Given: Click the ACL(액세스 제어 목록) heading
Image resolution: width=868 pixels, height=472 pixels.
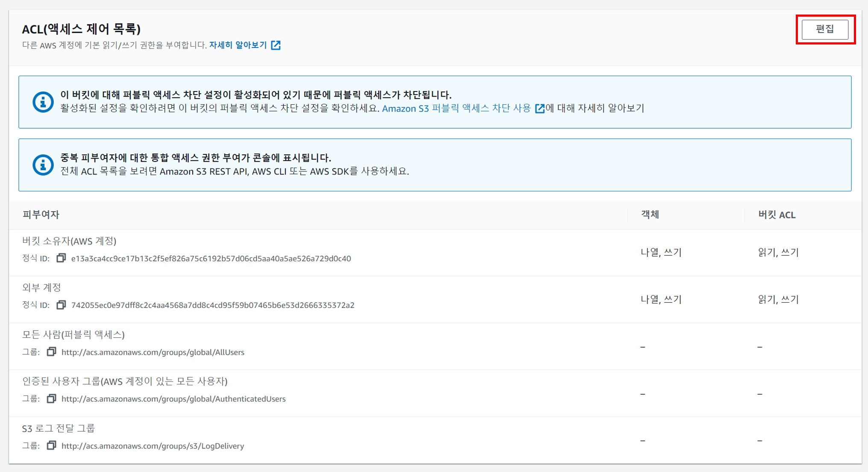Looking at the screenshot, I should pyautogui.click(x=81, y=29).
